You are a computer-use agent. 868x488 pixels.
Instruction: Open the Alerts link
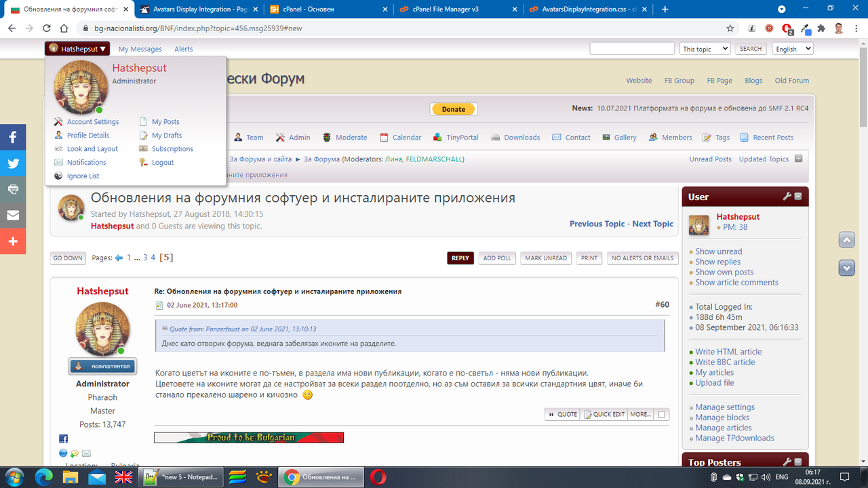[184, 49]
